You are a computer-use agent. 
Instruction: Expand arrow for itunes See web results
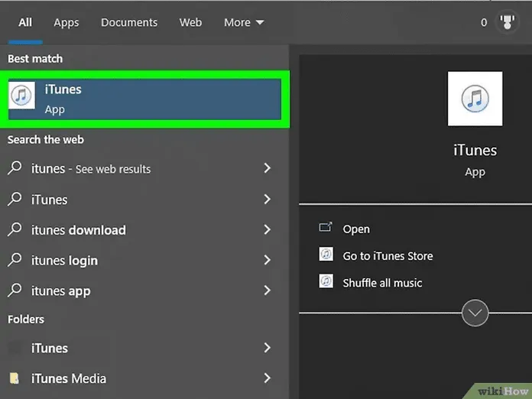pyautogui.click(x=267, y=168)
